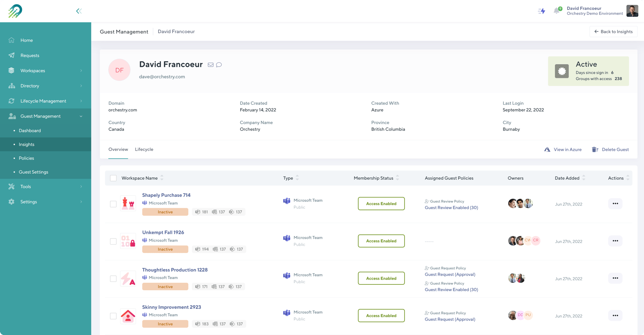Check the row checkbox for Thoughtless Production 1228
Screen dimensions: 644x335
pyautogui.click(x=113, y=279)
